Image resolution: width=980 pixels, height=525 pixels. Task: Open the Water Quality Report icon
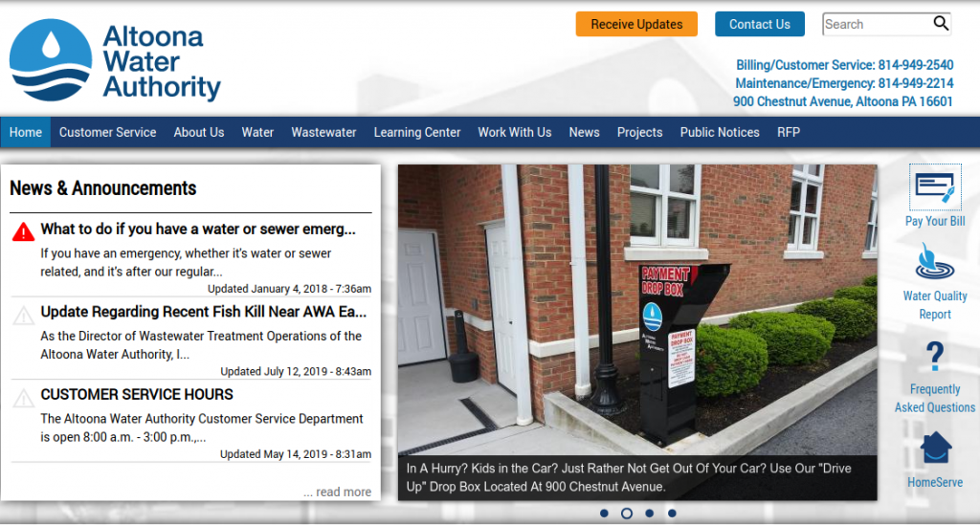point(935,261)
